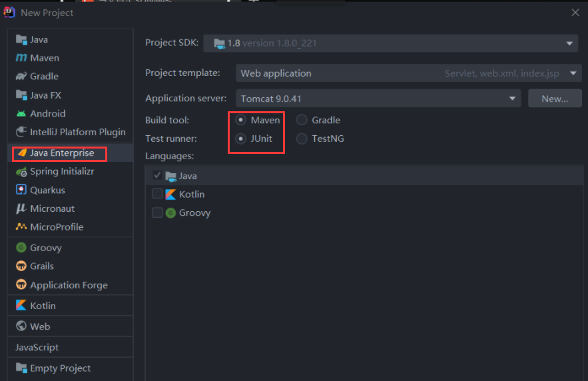Select the Spring Initializr category label
This screenshot has height=381, width=588.
coord(62,171)
